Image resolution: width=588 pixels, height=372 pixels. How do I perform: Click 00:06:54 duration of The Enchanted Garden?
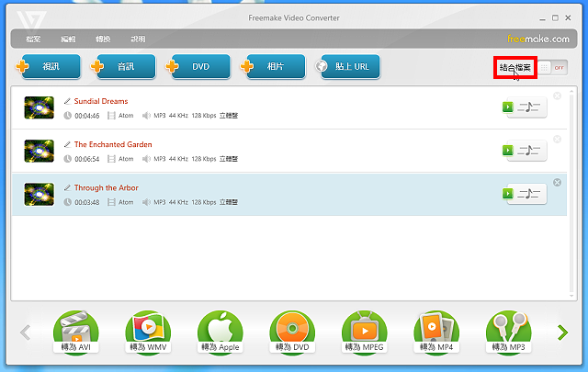tap(87, 159)
